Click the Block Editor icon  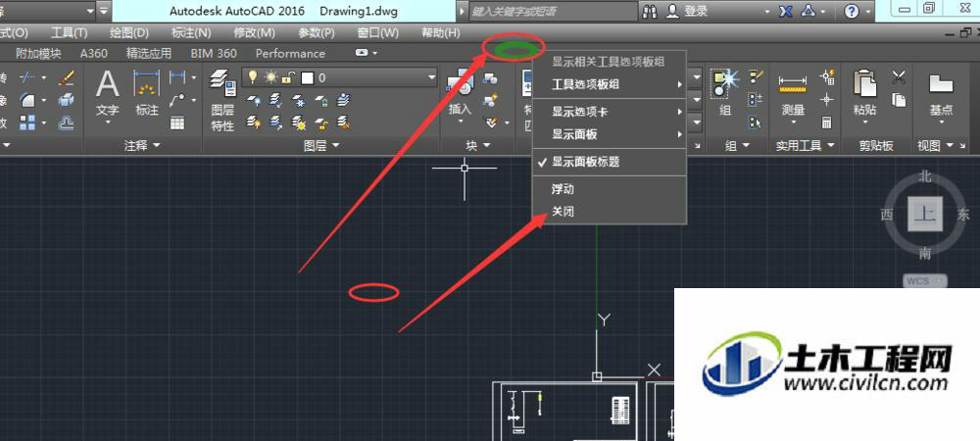491,100
